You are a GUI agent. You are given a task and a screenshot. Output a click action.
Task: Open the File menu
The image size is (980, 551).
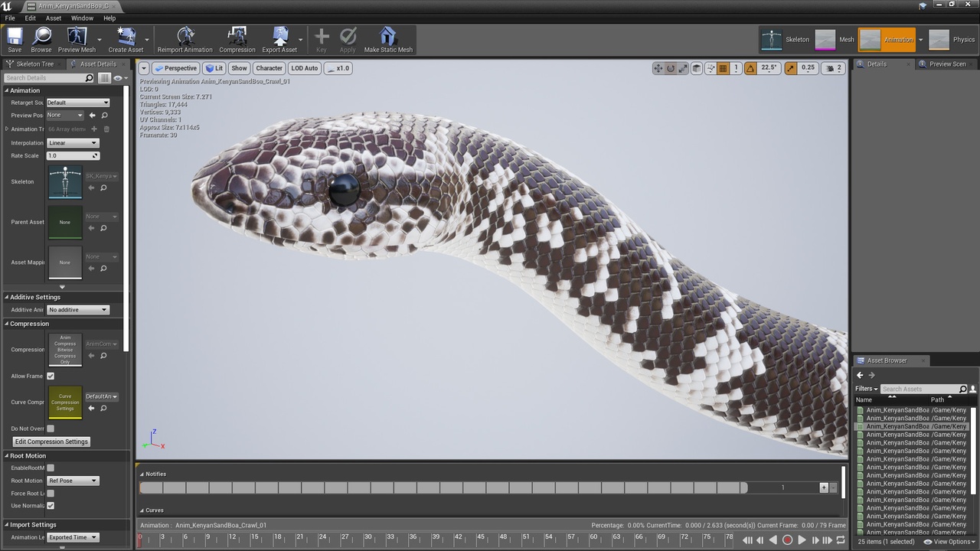tap(10, 18)
